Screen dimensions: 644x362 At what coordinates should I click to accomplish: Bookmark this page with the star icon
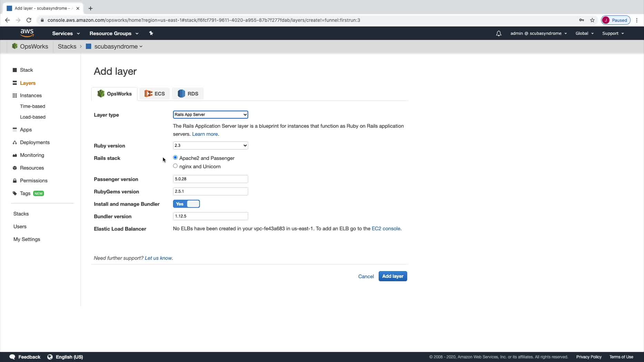(x=592, y=20)
